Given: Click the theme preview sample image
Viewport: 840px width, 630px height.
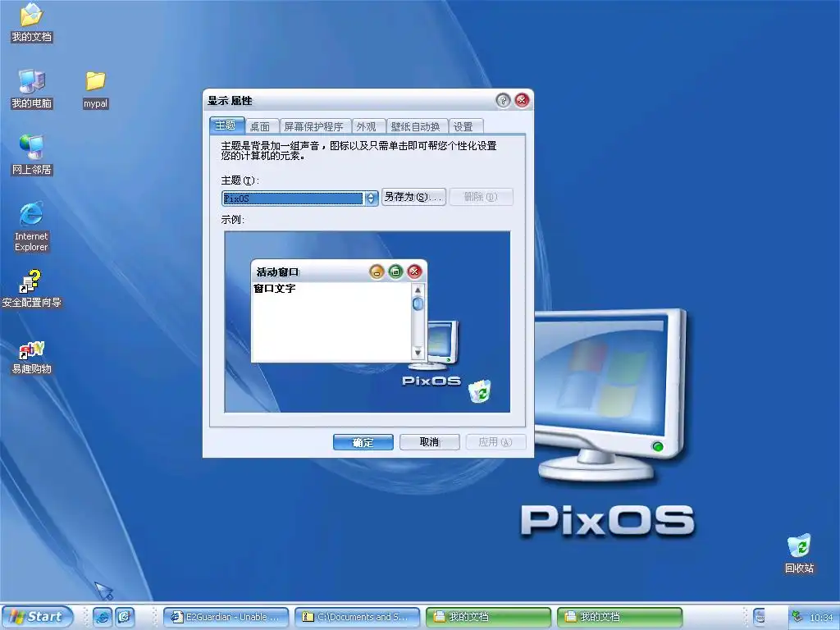Looking at the screenshot, I should 367,322.
